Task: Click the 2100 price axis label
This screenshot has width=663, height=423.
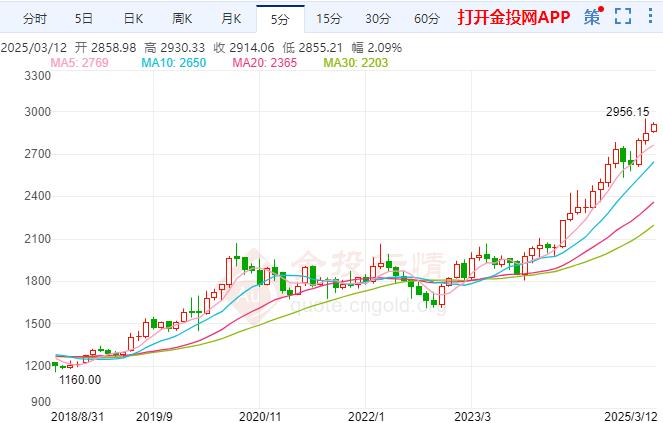Action: coord(38,239)
